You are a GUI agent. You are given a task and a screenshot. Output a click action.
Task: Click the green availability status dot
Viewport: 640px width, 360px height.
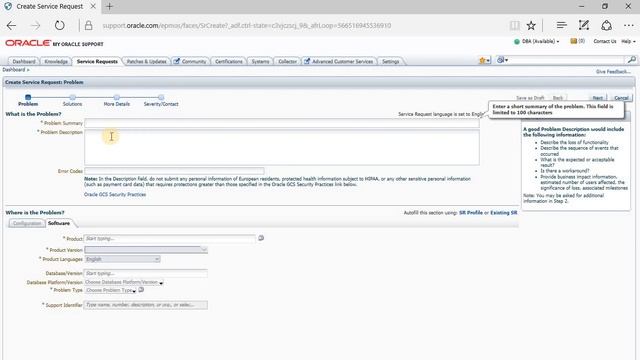pos(517,42)
